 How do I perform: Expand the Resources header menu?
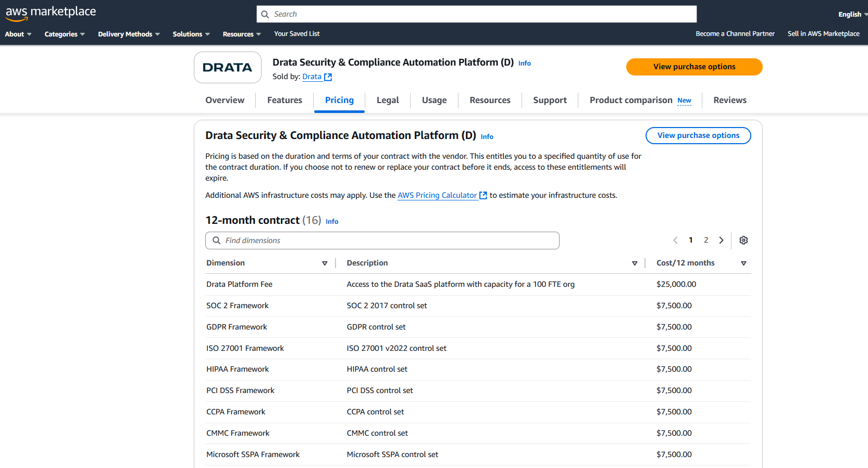[242, 34]
